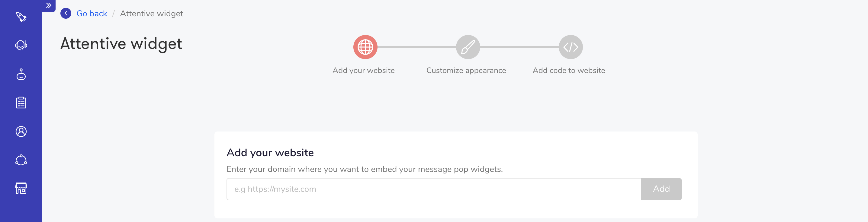Expand the sidebar with double chevron

click(49, 5)
